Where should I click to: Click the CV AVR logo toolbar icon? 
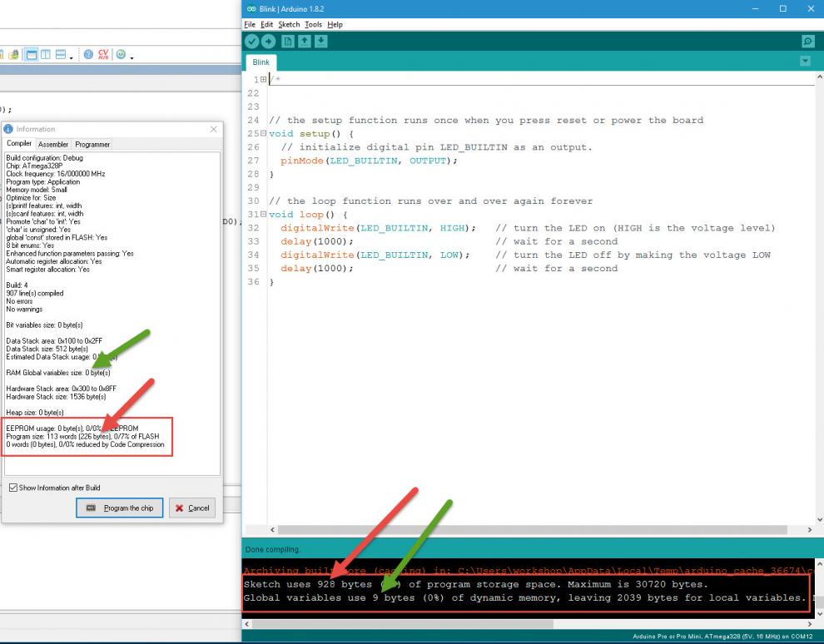(103, 54)
